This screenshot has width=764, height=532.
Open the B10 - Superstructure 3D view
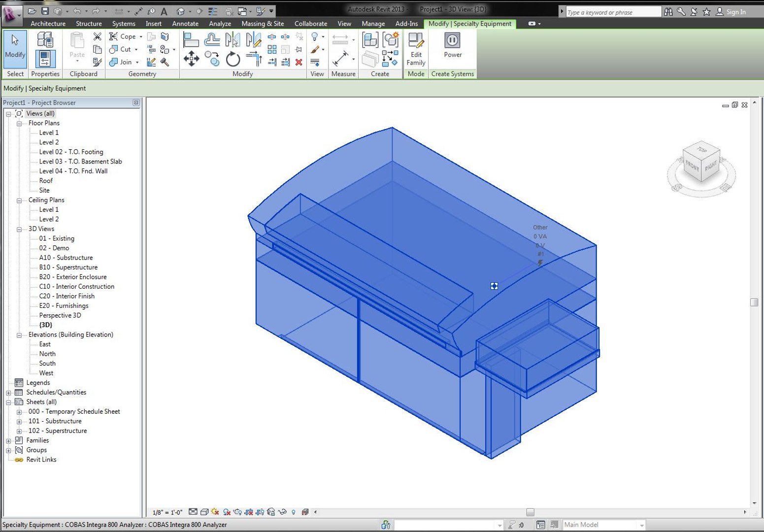(68, 267)
